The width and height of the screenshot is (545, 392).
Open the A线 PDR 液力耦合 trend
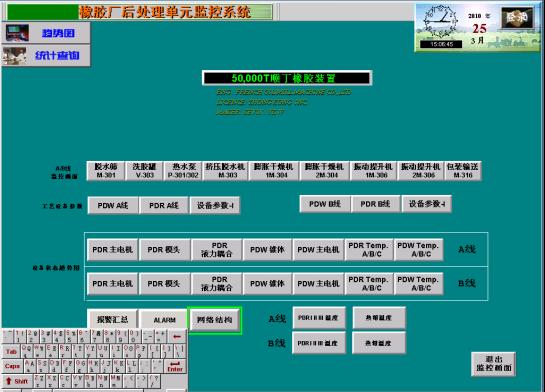217,250
